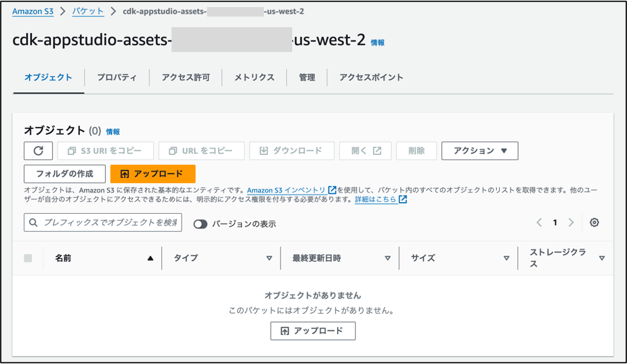
Task: Open external link icon after 詳細はこちら
Action: click(x=403, y=199)
